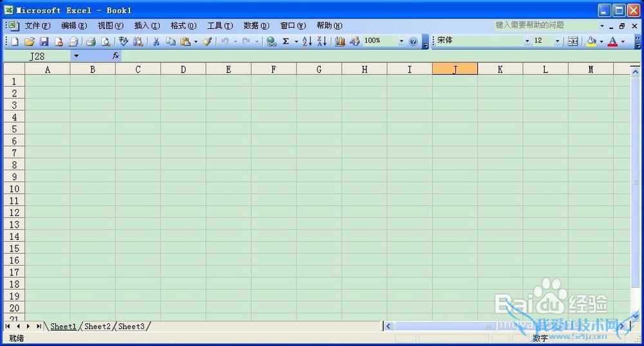Run the spelling check icon
This screenshot has width=644, height=346.
[123, 41]
